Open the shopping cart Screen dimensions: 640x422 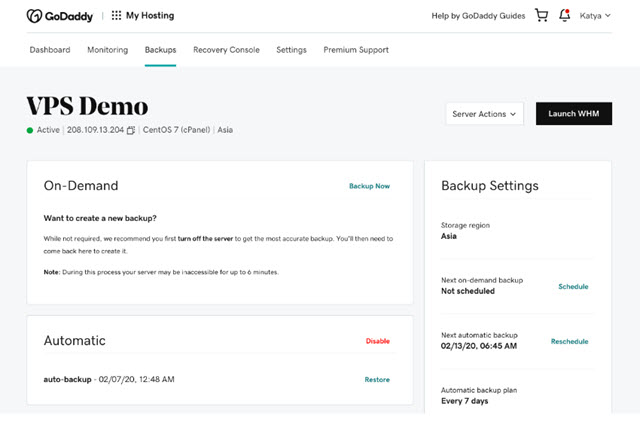click(541, 16)
